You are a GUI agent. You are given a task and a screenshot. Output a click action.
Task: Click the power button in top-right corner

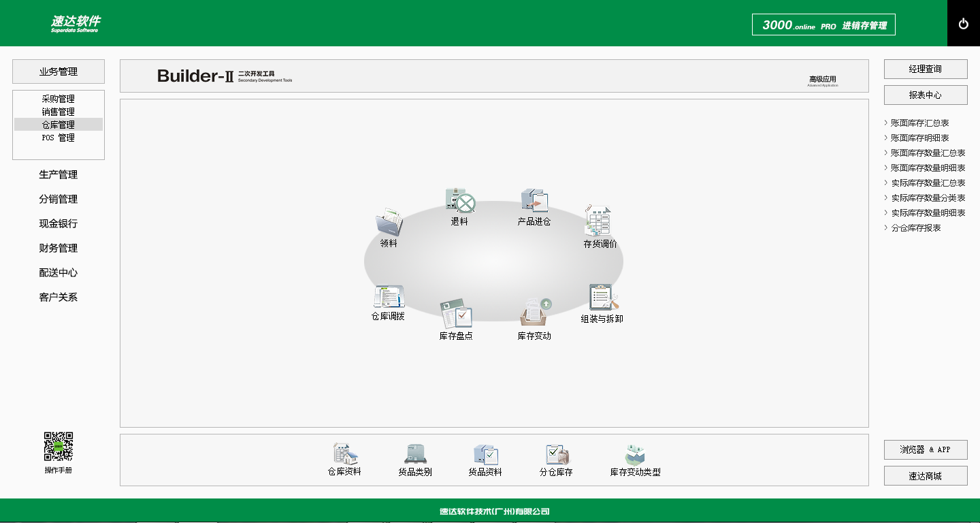(x=963, y=24)
